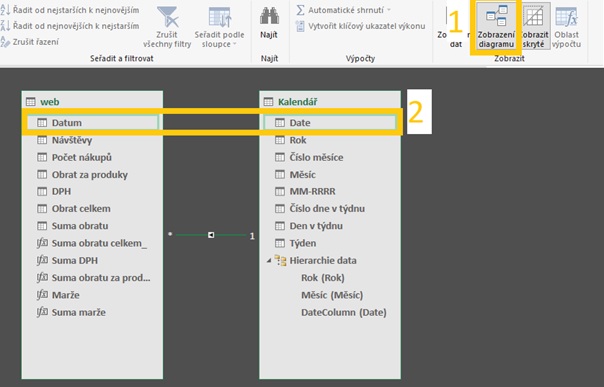Click Zrušit řazení to clear sorting

pyautogui.click(x=30, y=42)
